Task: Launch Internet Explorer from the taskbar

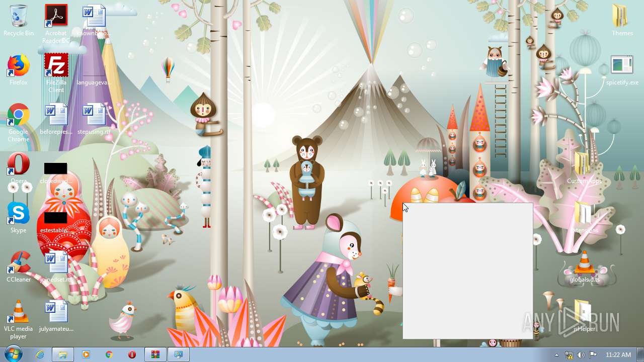Action: (x=40, y=354)
